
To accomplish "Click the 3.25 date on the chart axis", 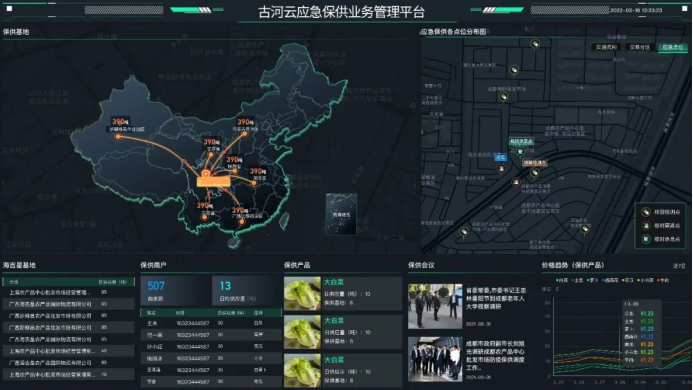I will [558, 382].
